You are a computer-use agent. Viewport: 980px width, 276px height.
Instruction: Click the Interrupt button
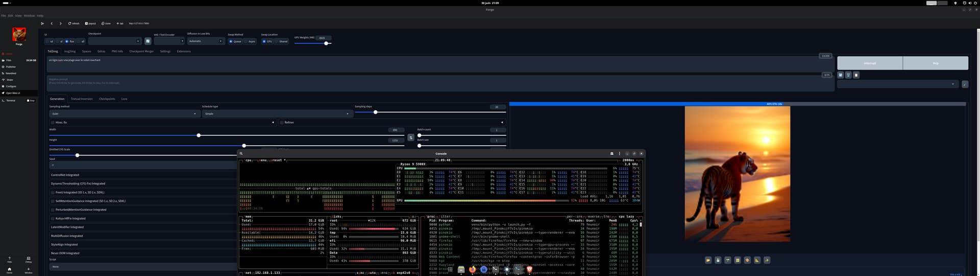pyautogui.click(x=870, y=63)
